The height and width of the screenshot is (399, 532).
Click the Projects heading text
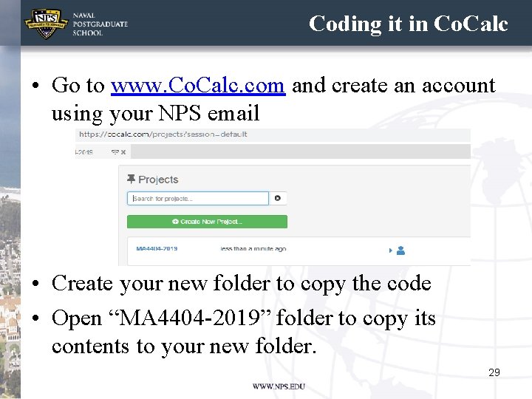click(x=158, y=179)
